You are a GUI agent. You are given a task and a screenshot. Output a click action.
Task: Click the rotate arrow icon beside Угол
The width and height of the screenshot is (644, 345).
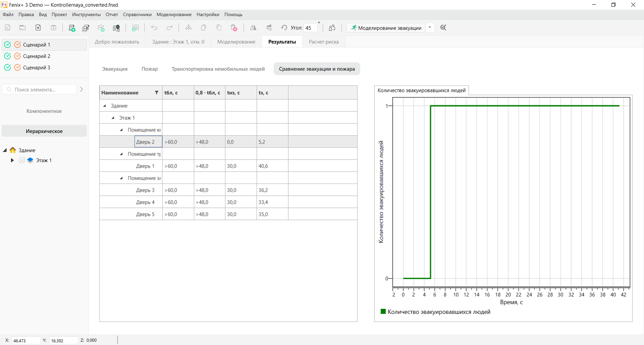click(x=284, y=28)
